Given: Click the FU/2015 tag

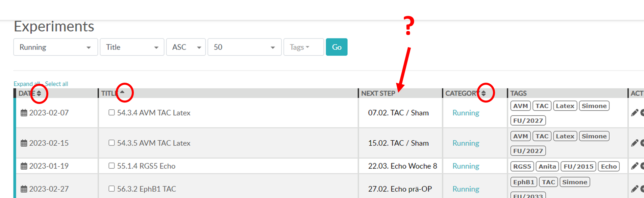Looking at the screenshot, I should [x=578, y=166].
